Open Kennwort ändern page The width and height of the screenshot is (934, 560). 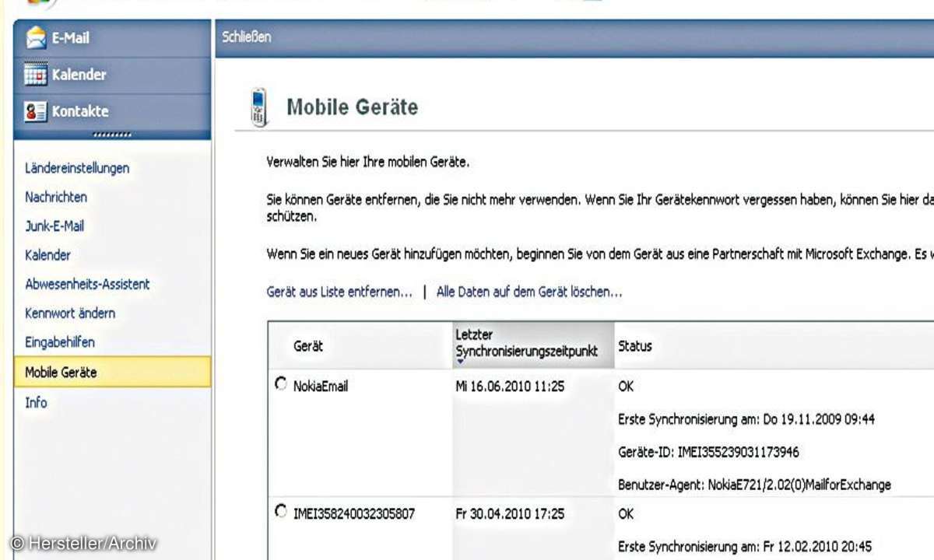(70, 313)
